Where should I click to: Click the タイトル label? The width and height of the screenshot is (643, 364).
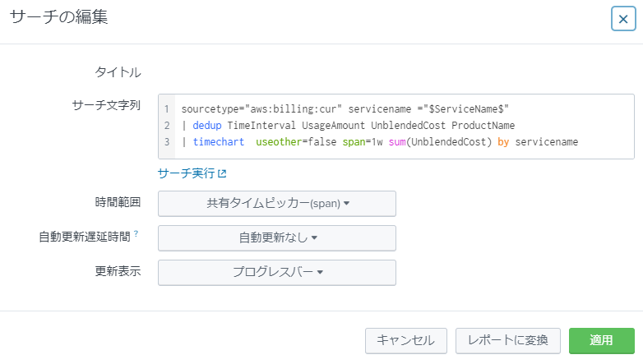(118, 72)
